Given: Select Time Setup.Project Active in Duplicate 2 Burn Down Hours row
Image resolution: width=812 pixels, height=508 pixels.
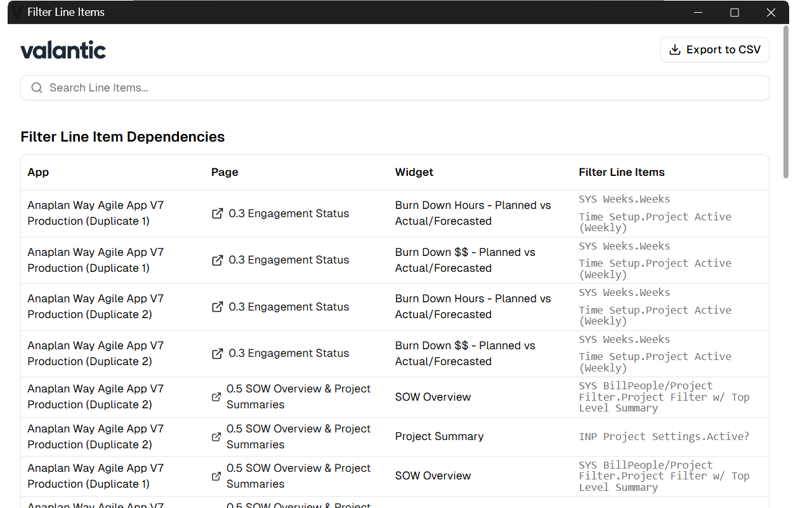Looking at the screenshot, I should (655, 316).
